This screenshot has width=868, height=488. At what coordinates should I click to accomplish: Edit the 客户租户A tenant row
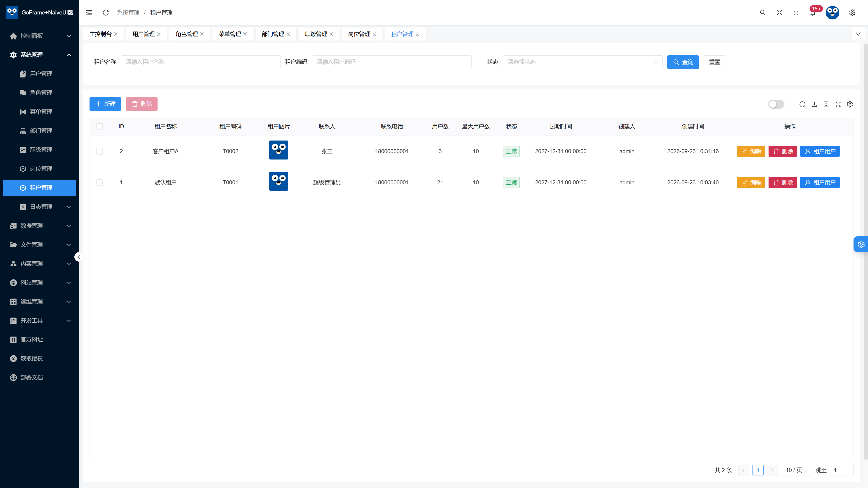point(751,151)
